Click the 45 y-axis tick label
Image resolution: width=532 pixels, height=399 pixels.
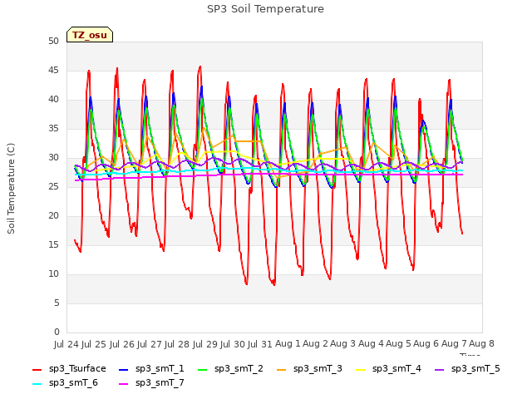53,71
